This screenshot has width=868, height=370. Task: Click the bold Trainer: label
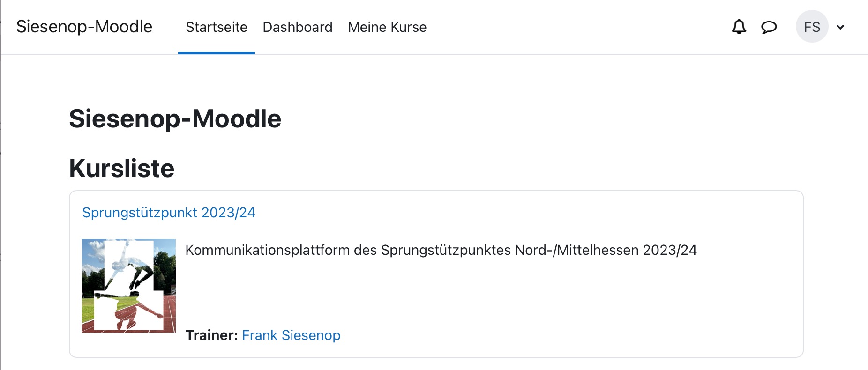(212, 335)
